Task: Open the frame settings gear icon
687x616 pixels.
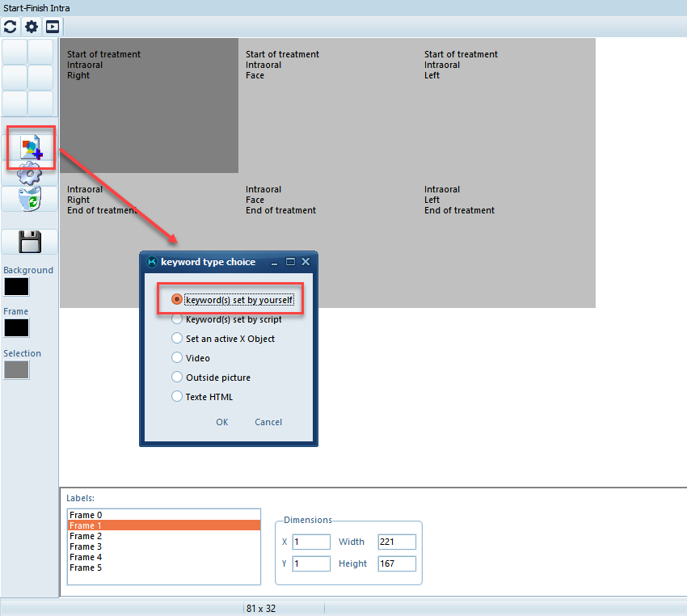Action: pyautogui.click(x=30, y=173)
